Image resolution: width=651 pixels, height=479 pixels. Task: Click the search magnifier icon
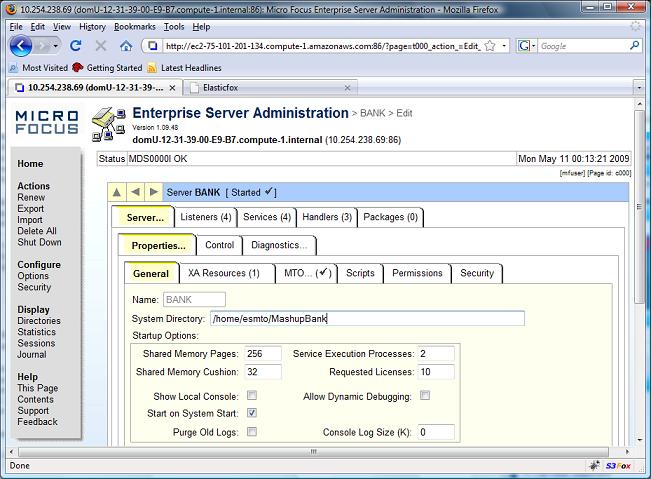click(x=634, y=46)
